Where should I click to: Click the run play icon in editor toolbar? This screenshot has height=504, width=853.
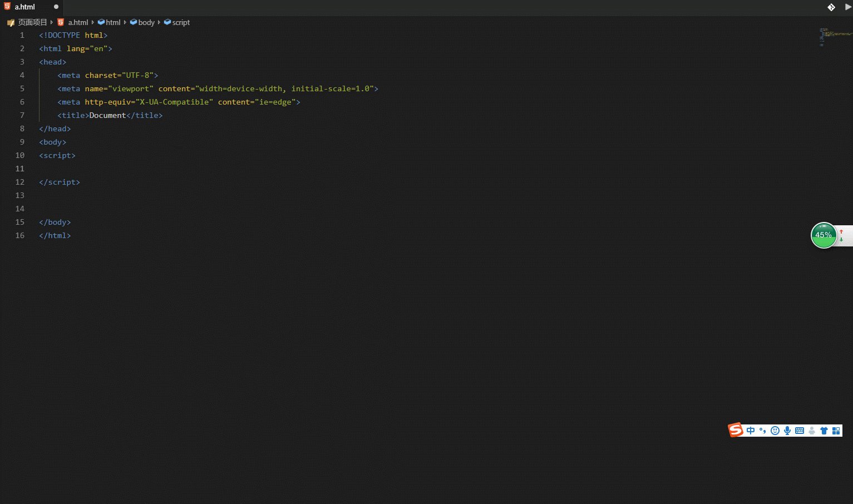pyautogui.click(x=848, y=7)
